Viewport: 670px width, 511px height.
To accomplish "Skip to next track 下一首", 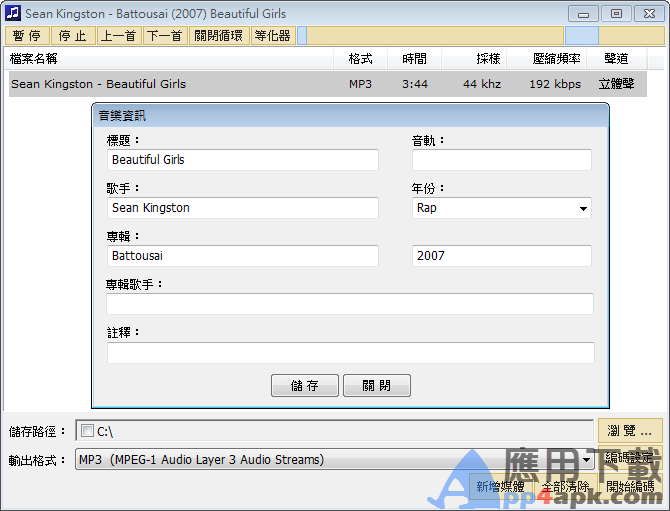I will click(165, 35).
